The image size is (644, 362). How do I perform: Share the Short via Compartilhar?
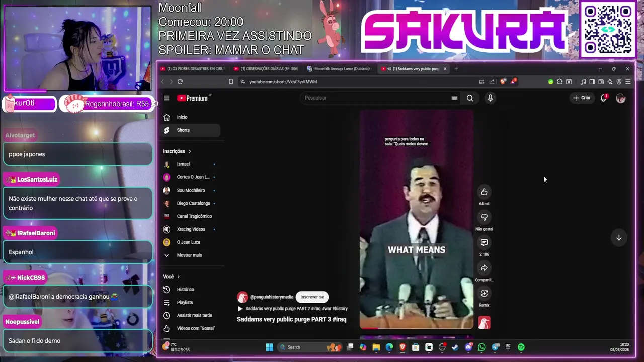point(484,268)
